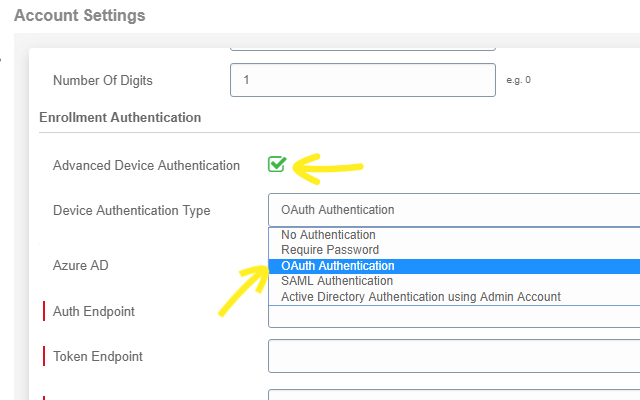This screenshot has width=640, height=400.
Task: Focus the Auth Endpoint text box
Action: [454, 316]
